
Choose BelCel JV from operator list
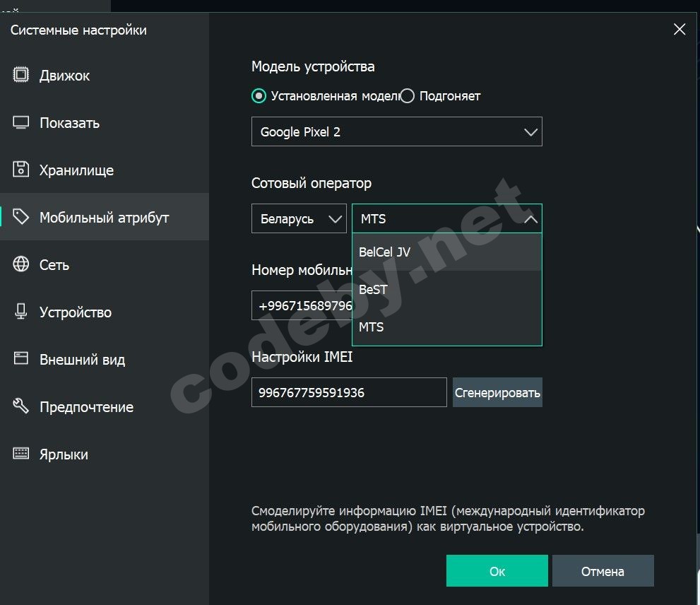click(447, 252)
